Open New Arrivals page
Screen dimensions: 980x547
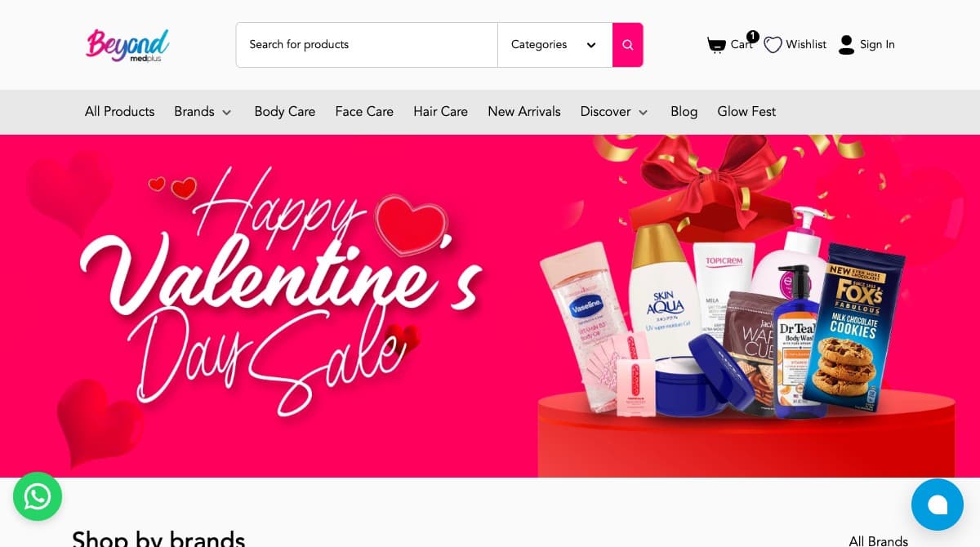524,112
